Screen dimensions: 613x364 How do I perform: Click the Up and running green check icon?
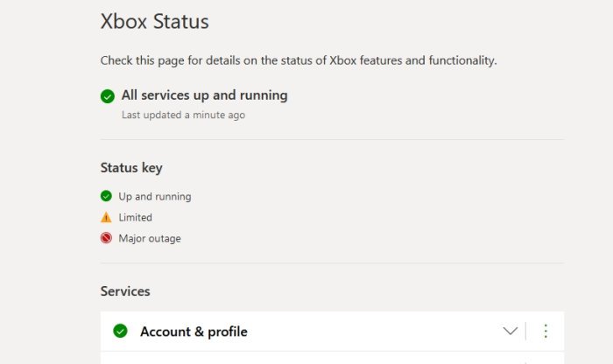pos(107,196)
